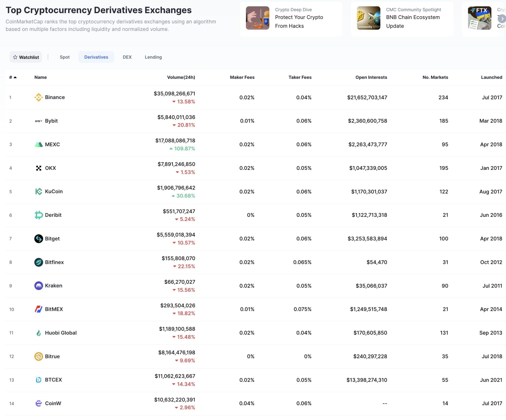Screen dimensions: 506x420
Task: Click the CoinW exchange logo
Action: [39, 403]
